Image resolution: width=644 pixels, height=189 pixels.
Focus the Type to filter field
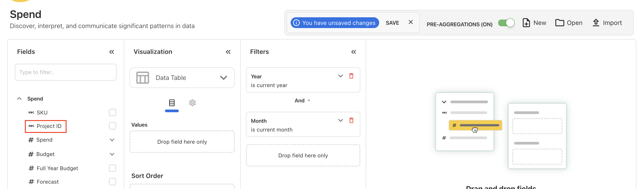tap(65, 72)
